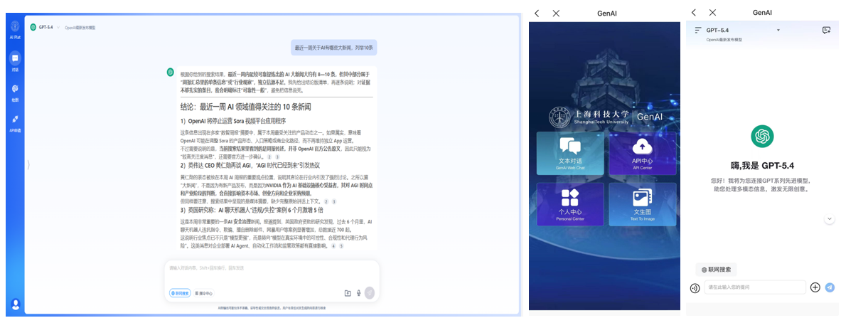
Task: Open the 个人中心 Personal Center tile
Action: coord(570,204)
